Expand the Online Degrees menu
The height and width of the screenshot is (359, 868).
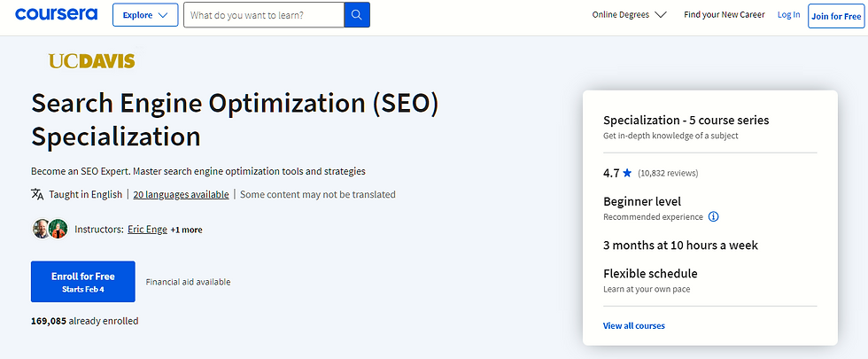pyautogui.click(x=629, y=15)
